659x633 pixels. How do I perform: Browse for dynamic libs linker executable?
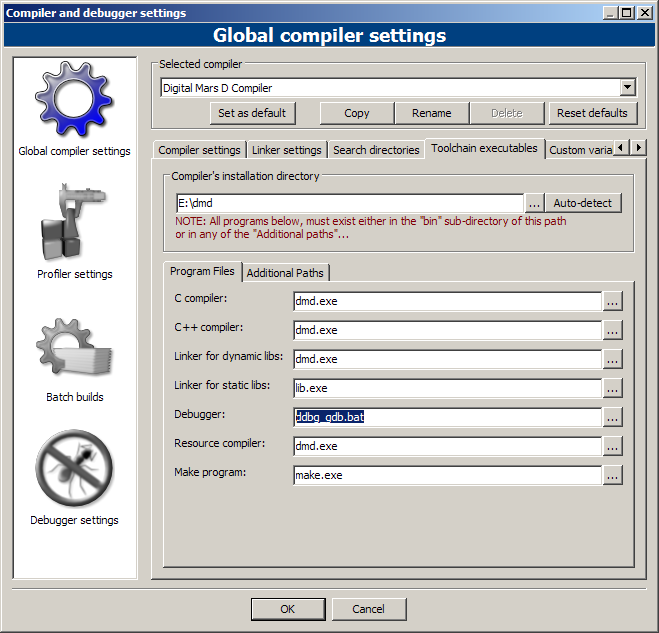612,359
